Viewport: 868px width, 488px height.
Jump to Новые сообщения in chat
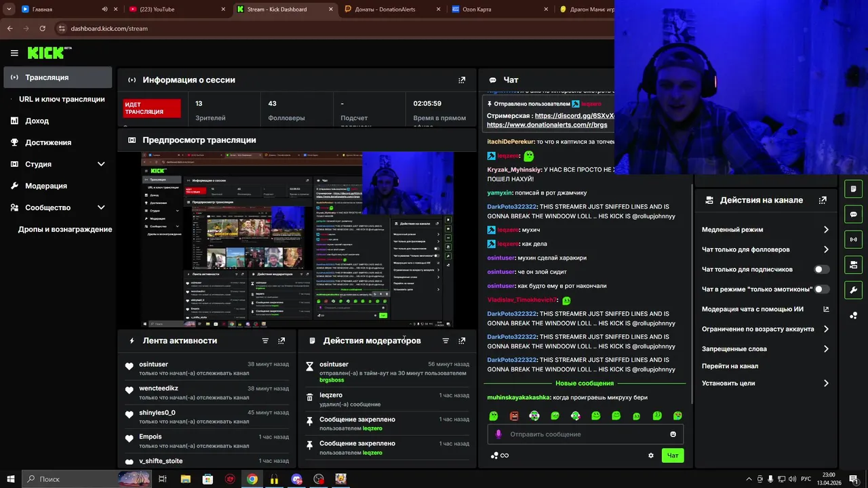[x=584, y=384]
